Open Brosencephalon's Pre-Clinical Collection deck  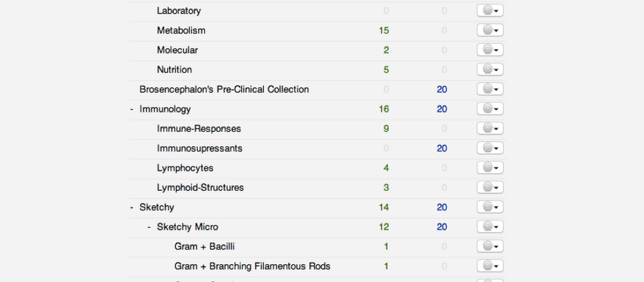(x=224, y=89)
